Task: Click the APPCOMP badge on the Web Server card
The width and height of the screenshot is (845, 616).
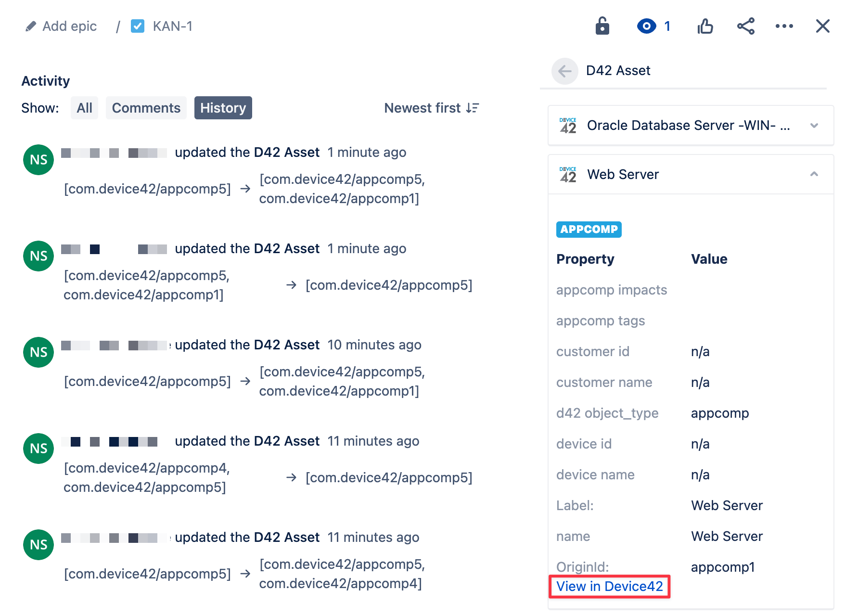Action: point(588,230)
